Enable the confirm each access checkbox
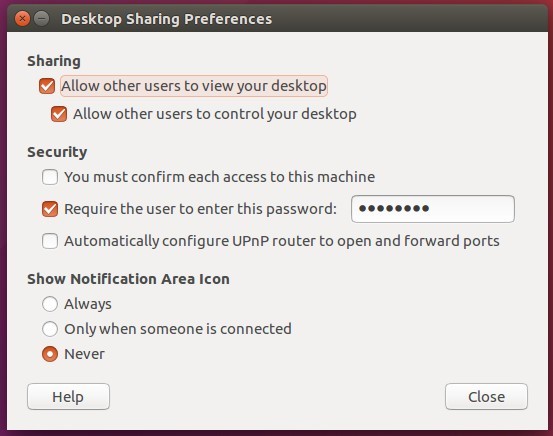Viewport: 553px width, 436px height. [x=50, y=177]
